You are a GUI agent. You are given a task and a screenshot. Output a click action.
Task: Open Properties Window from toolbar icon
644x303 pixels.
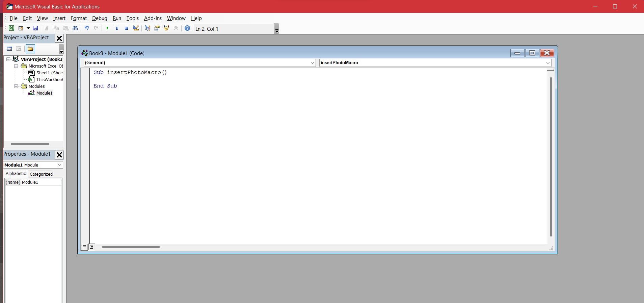point(157,28)
